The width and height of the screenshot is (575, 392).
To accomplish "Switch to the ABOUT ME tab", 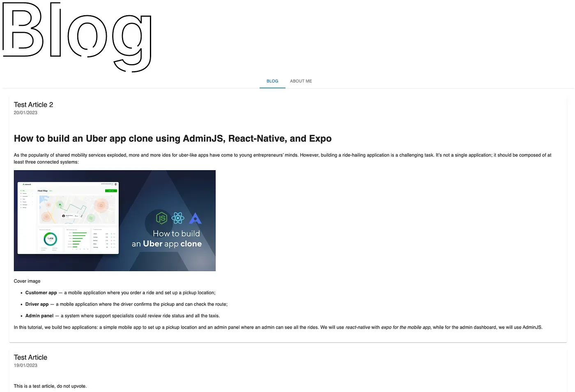I will (x=301, y=81).
